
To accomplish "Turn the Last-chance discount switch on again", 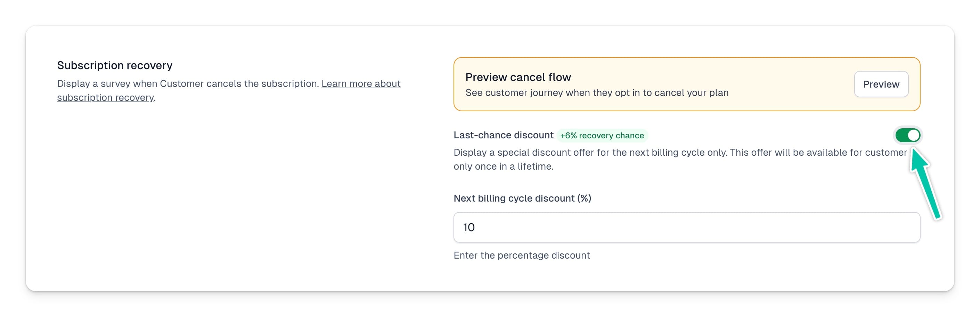I will pos(907,135).
